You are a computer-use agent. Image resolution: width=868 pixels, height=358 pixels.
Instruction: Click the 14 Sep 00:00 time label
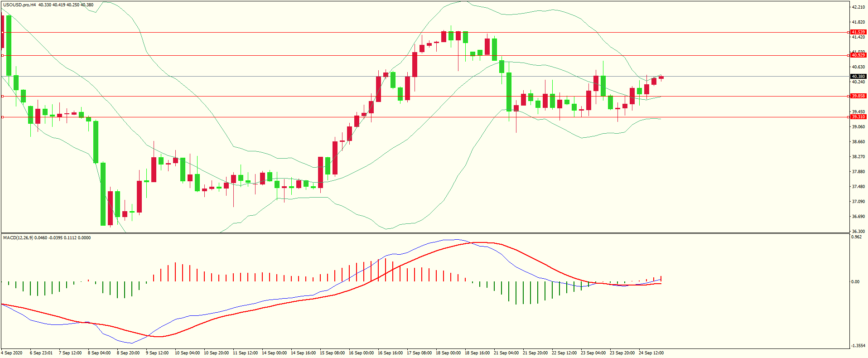pyautogui.click(x=274, y=353)
